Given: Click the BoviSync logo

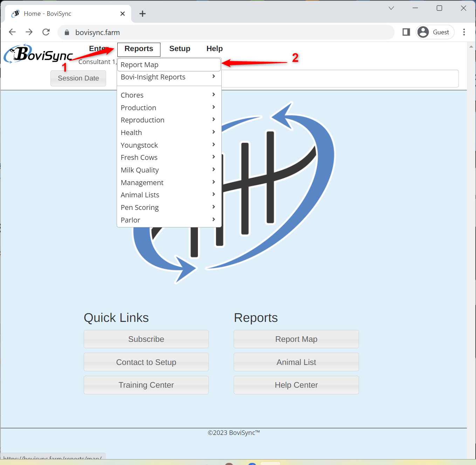Looking at the screenshot, I should pos(38,54).
